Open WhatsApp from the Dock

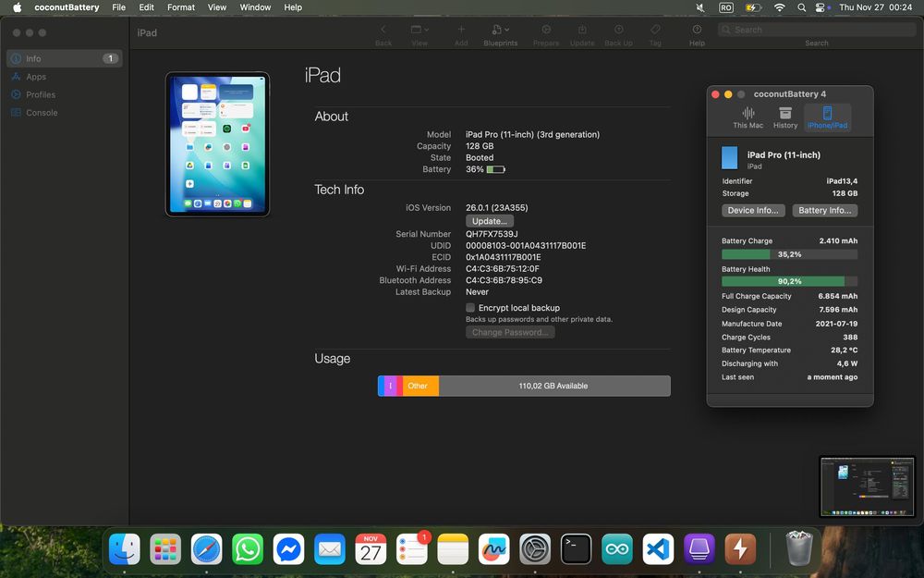tap(248, 549)
